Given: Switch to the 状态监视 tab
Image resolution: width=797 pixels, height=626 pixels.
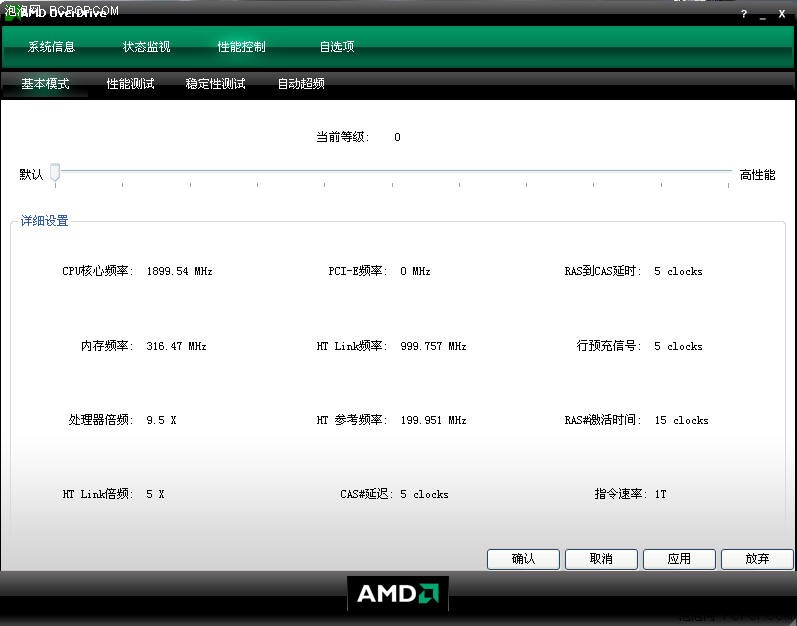Looking at the screenshot, I should point(146,47).
